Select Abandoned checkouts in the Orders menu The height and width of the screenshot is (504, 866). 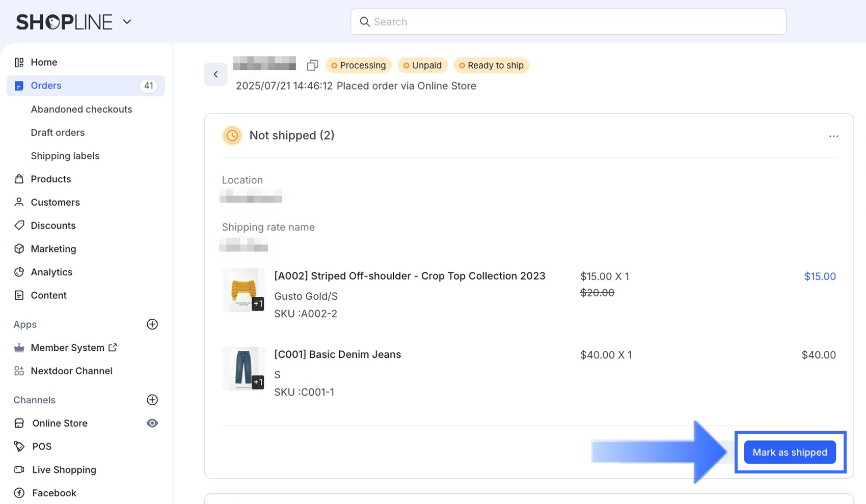point(82,109)
